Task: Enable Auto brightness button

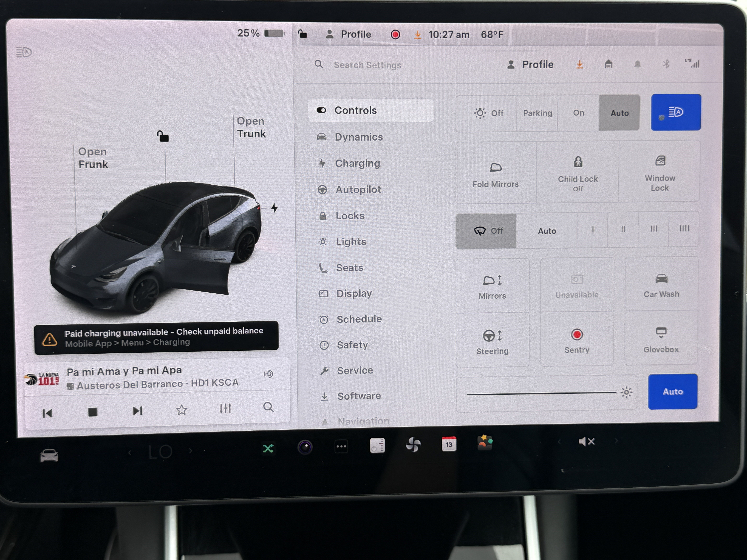Action: [673, 392]
